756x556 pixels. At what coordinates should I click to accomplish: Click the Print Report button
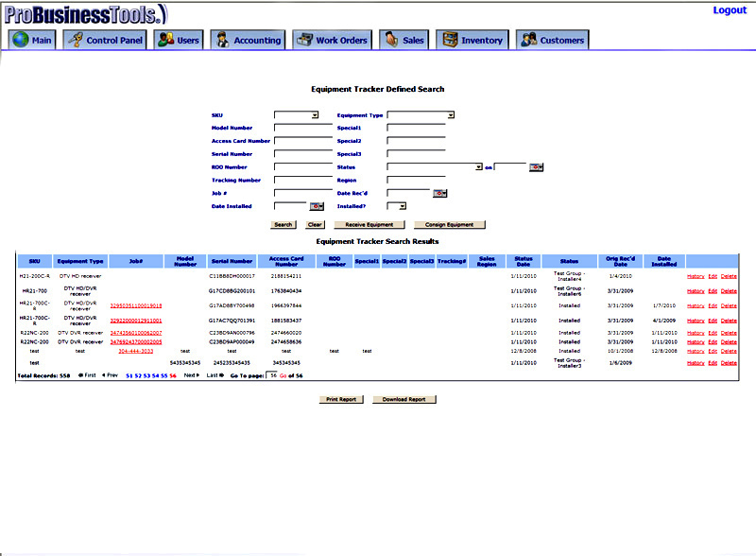[341, 399]
